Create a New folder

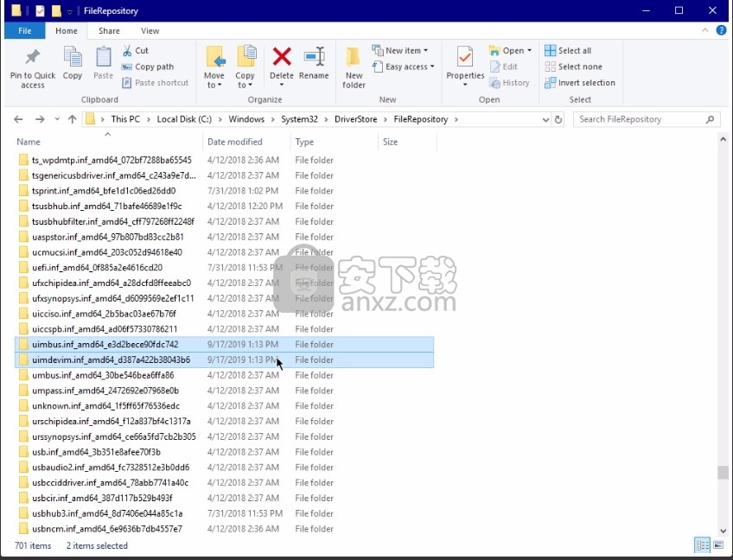(x=354, y=67)
